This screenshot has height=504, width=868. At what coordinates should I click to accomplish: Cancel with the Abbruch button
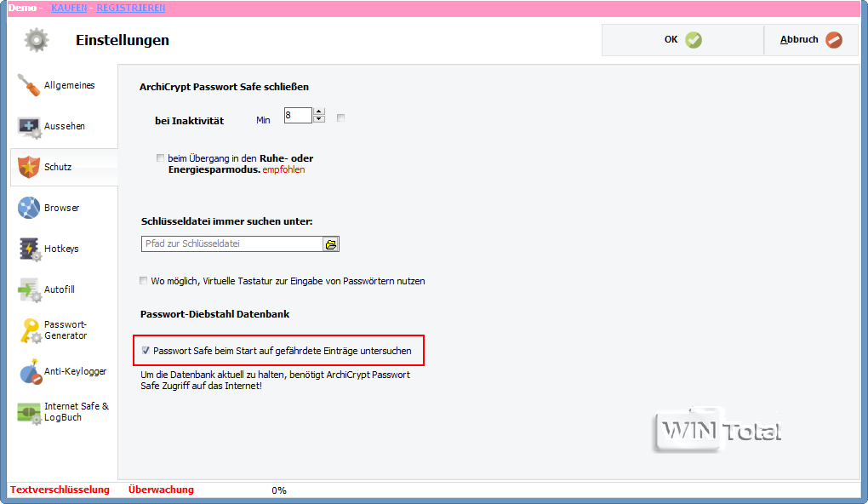[x=811, y=40]
